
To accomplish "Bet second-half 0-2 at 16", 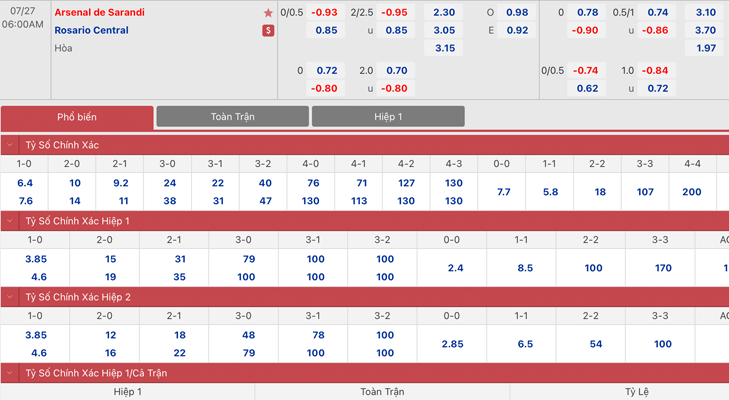I will (110, 353).
